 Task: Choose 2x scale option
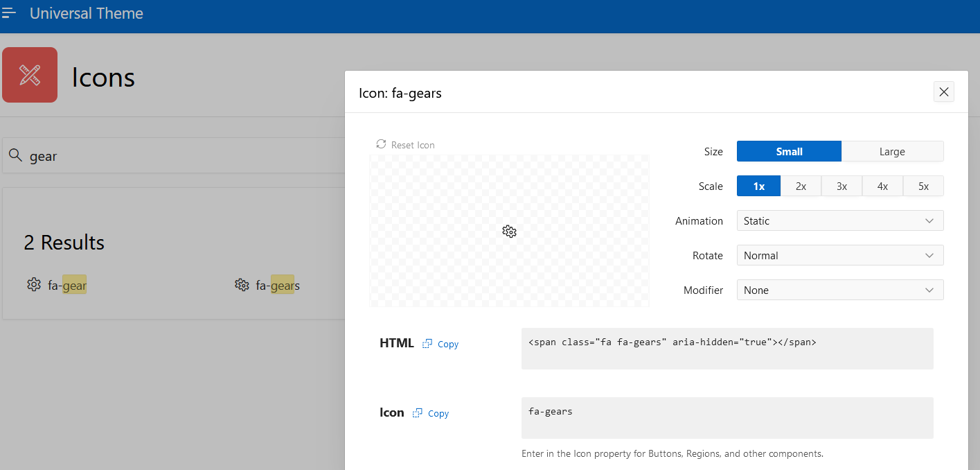tap(801, 186)
